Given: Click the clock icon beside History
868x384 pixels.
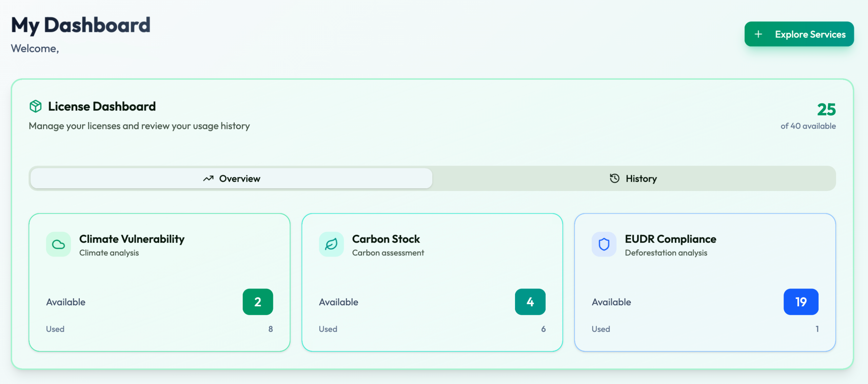Looking at the screenshot, I should [x=614, y=178].
